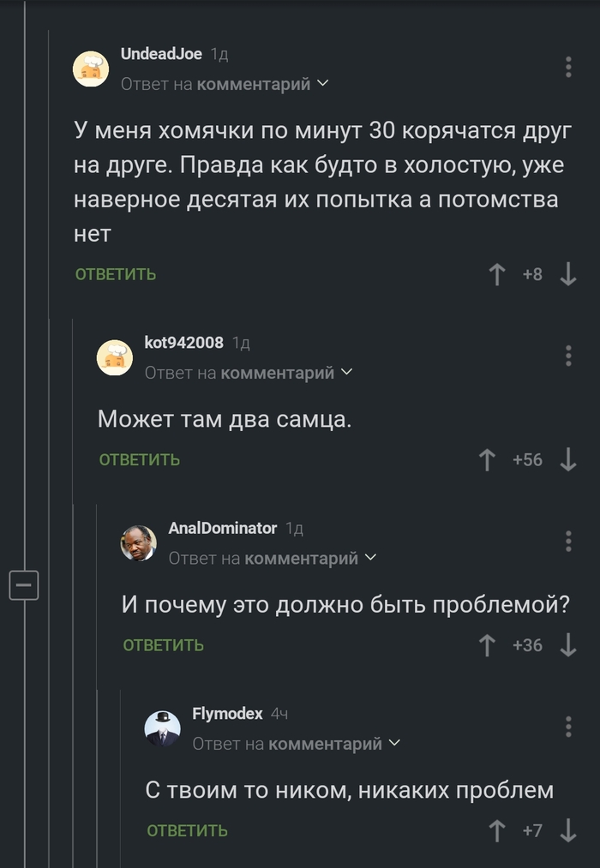
Task: Toggle upvote on Flymodex's comment
Action: click(x=497, y=829)
